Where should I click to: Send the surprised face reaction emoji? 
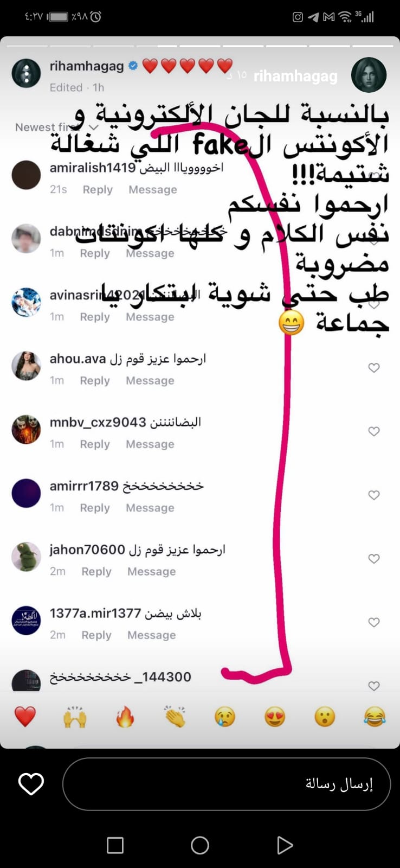point(325,717)
